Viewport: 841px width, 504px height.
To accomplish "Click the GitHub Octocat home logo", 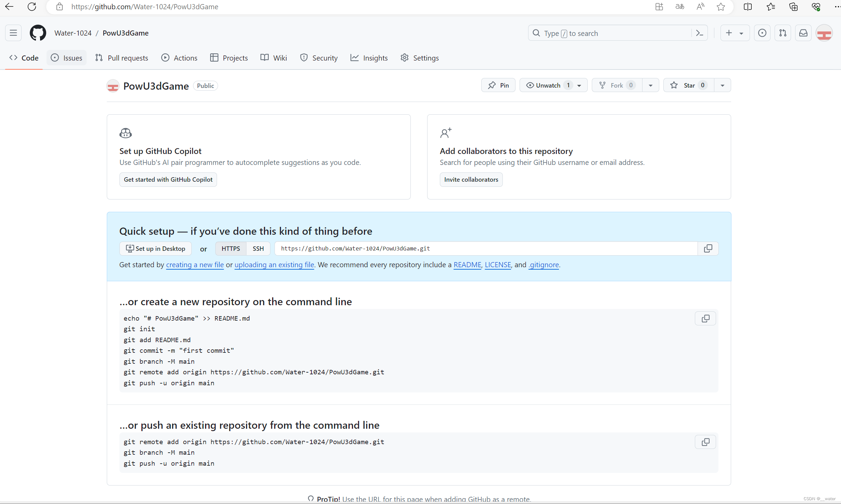I will coord(38,33).
